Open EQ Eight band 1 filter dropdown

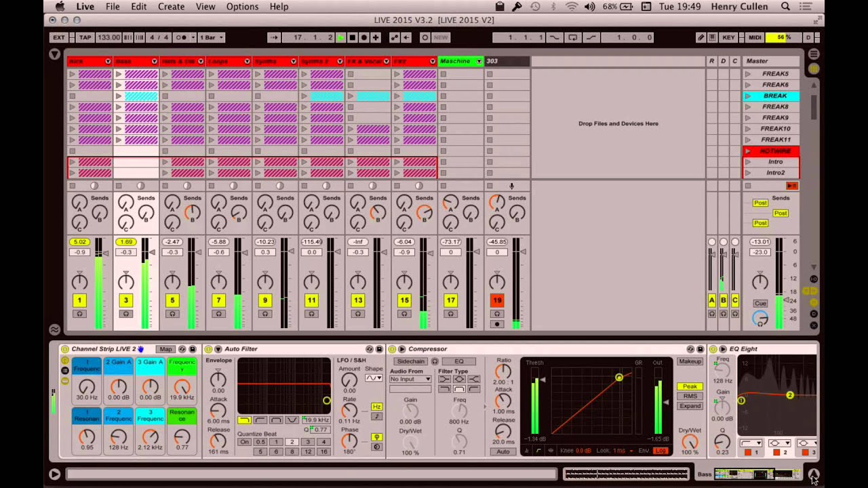click(x=749, y=443)
